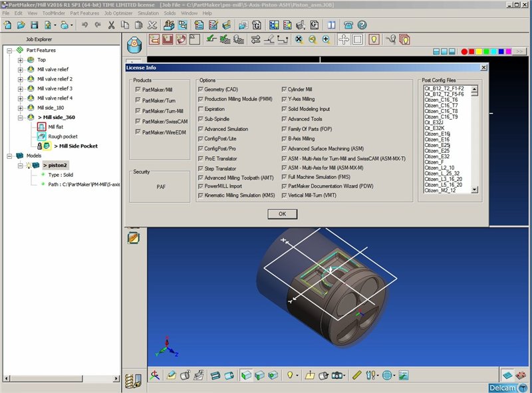Click the telephone support icon
This screenshot has width=532, height=393.
click(x=348, y=25)
